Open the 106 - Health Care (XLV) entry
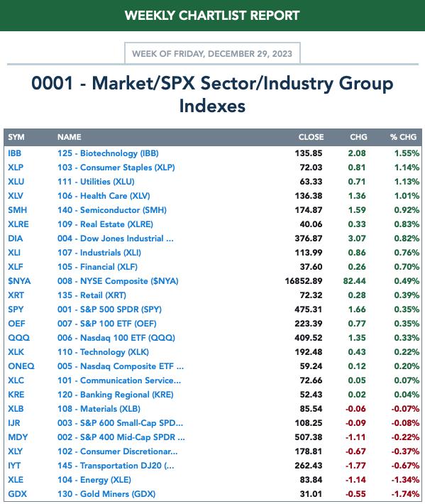 [104, 196]
